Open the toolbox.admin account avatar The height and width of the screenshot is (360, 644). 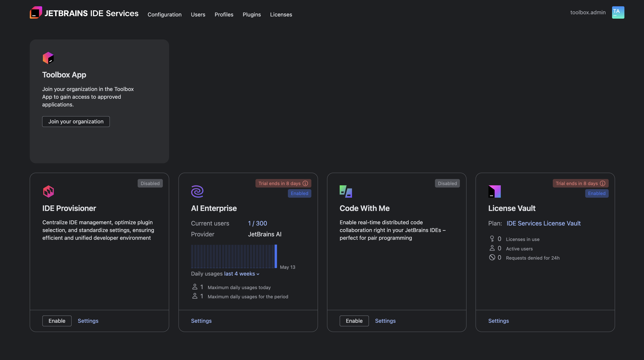click(x=618, y=12)
